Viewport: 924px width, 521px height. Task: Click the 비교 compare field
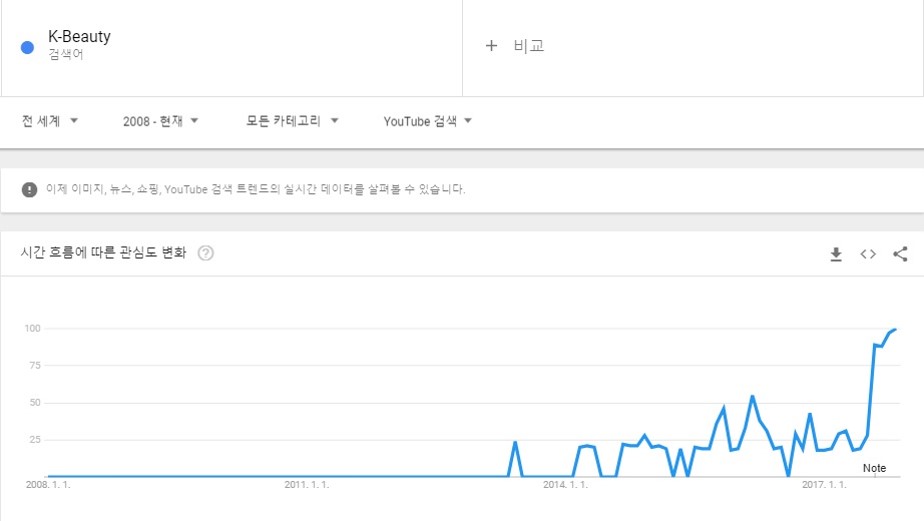click(x=529, y=46)
